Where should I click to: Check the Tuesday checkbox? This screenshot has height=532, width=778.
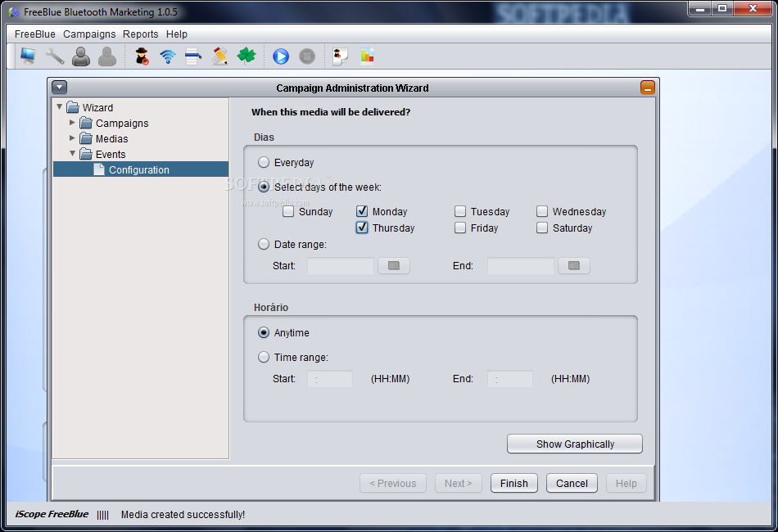click(x=460, y=212)
